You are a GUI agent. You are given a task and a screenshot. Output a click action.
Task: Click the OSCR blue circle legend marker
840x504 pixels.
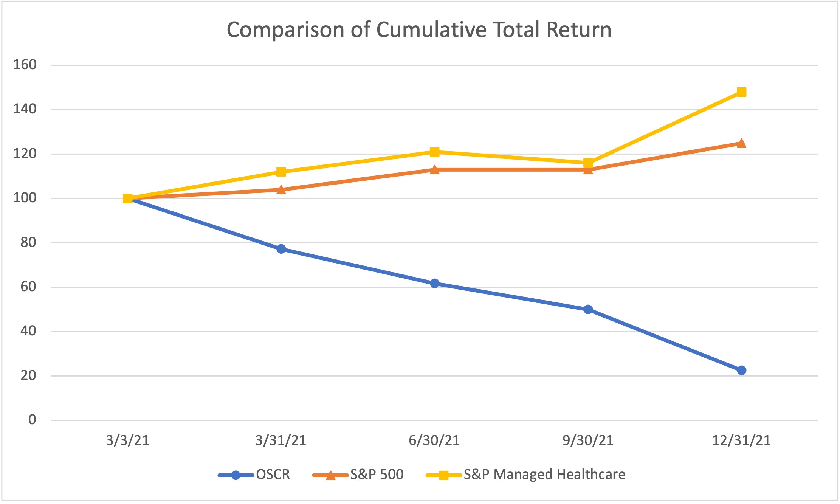(236, 475)
